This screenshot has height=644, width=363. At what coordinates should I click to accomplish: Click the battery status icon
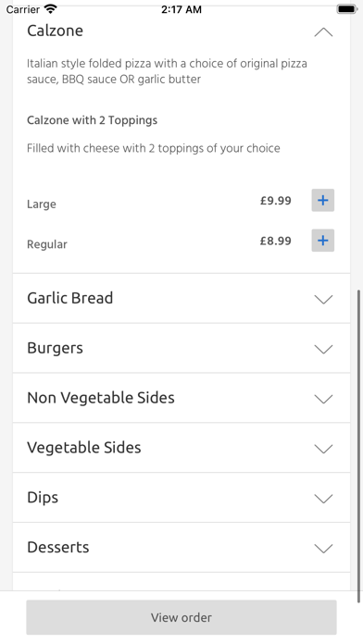pos(347,9)
